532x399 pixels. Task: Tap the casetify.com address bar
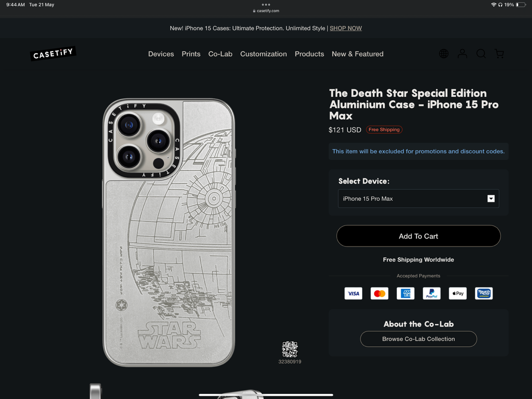click(266, 11)
